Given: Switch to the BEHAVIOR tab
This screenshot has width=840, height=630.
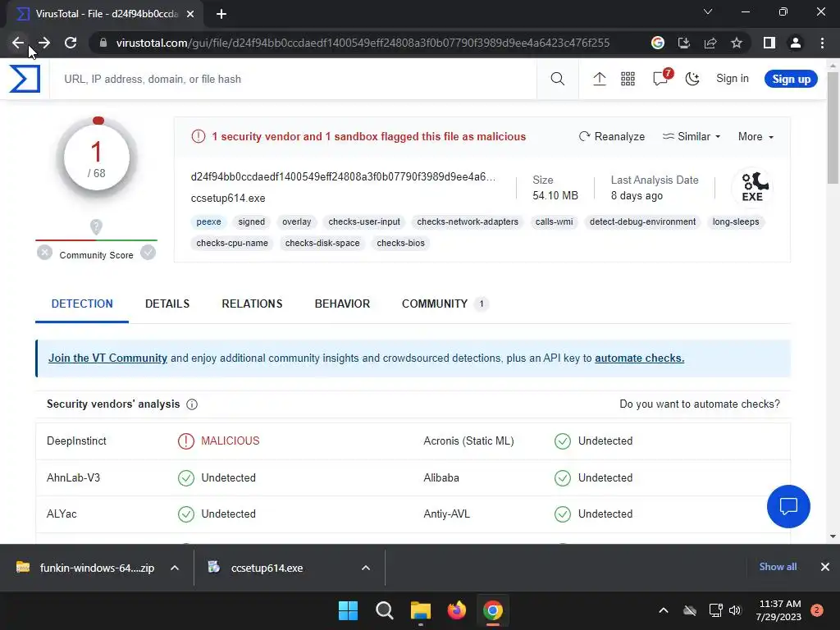Looking at the screenshot, I should tap(342, 304).
